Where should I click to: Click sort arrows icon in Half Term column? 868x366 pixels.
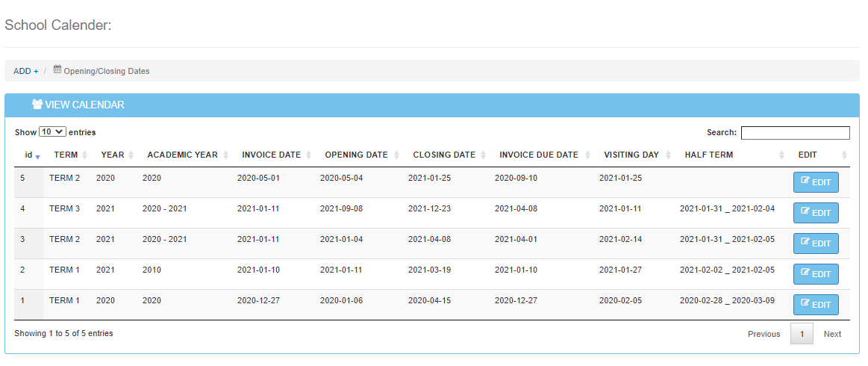click(x=782, y=155)
